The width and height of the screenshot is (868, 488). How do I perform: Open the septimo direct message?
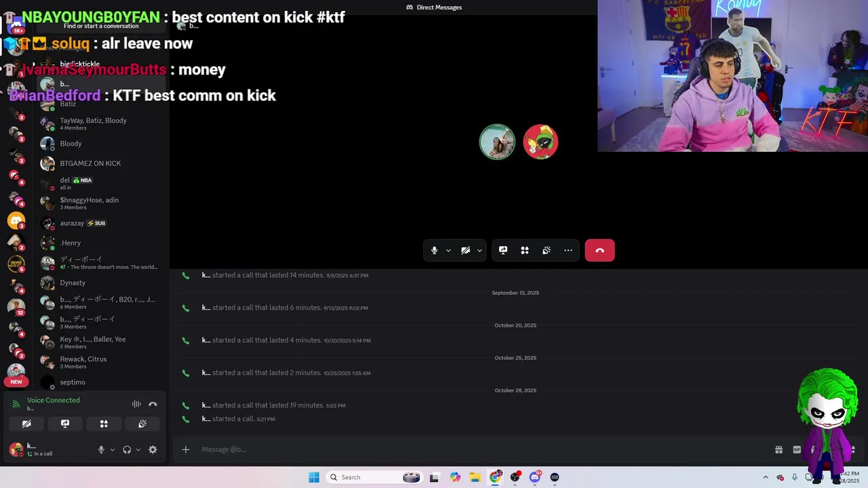coord(102,382)
